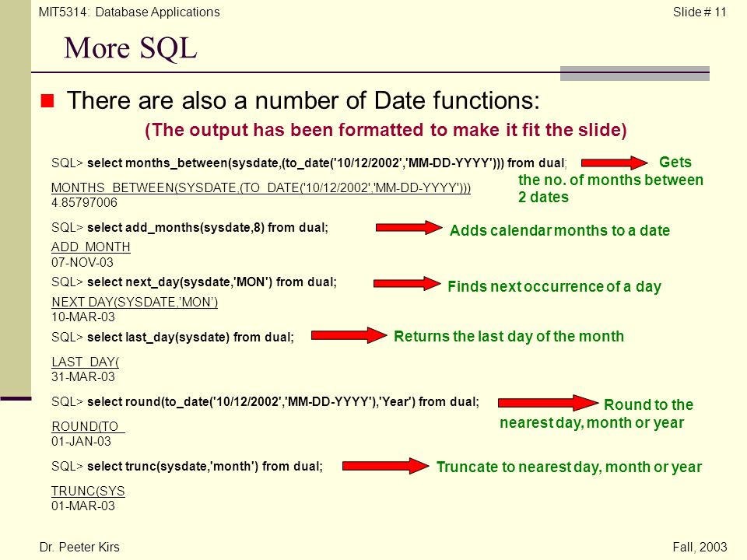Viewport: 747px width, 560px height.
Task: Click the trunc(sysdate,'month') SQL query line
Action: (188, 466)
